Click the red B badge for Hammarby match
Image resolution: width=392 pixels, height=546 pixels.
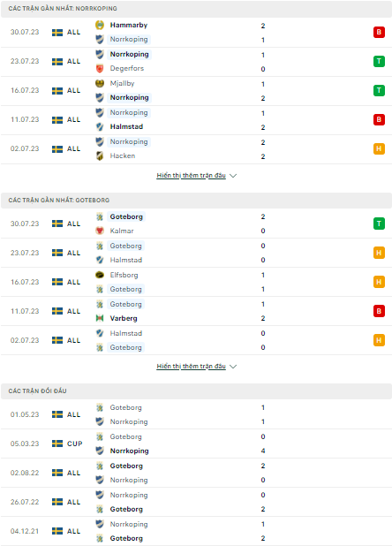(x=379, y=32)
